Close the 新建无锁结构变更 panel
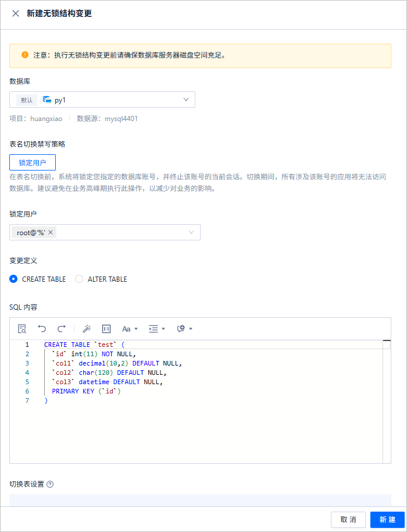Image resolution: width=407 pixels, height=532 pixels. [x=16, y=13]
